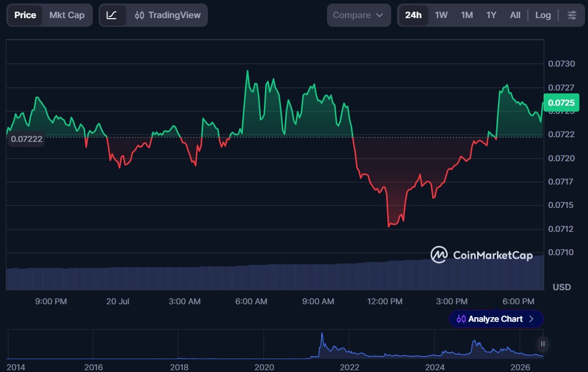Click the first 9:00 PM time label
Viewport: 588px width, 372px height.
51,301
